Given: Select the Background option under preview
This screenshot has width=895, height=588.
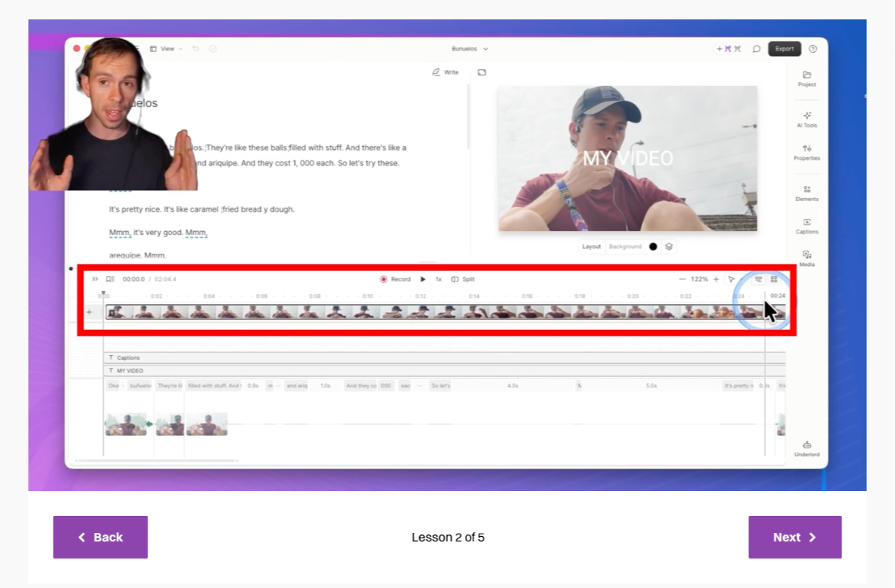Looking at the screenshot, I should pos(625,247).
